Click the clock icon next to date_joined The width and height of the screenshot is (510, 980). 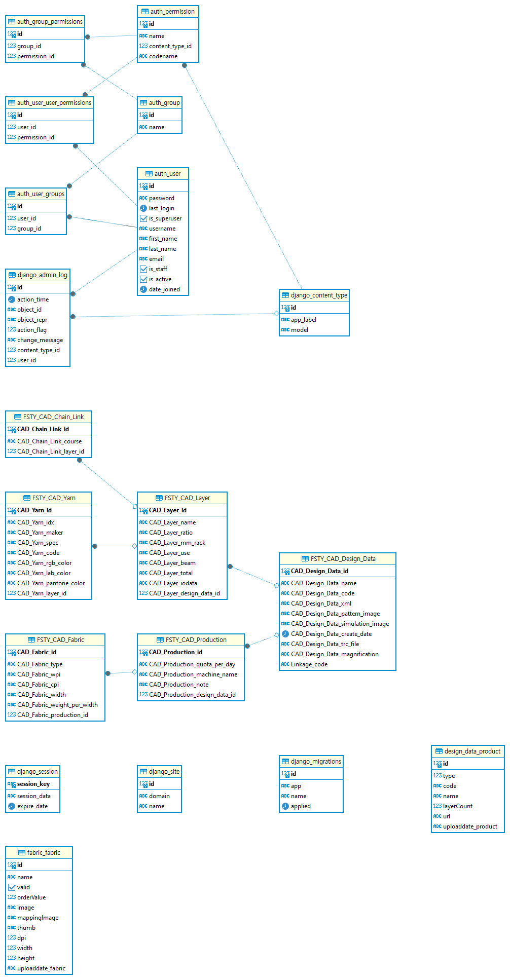pos(143,289)
